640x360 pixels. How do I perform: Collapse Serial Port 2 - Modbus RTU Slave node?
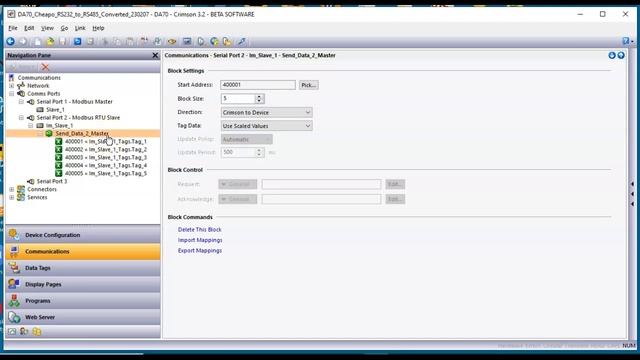tap(21, 118)
